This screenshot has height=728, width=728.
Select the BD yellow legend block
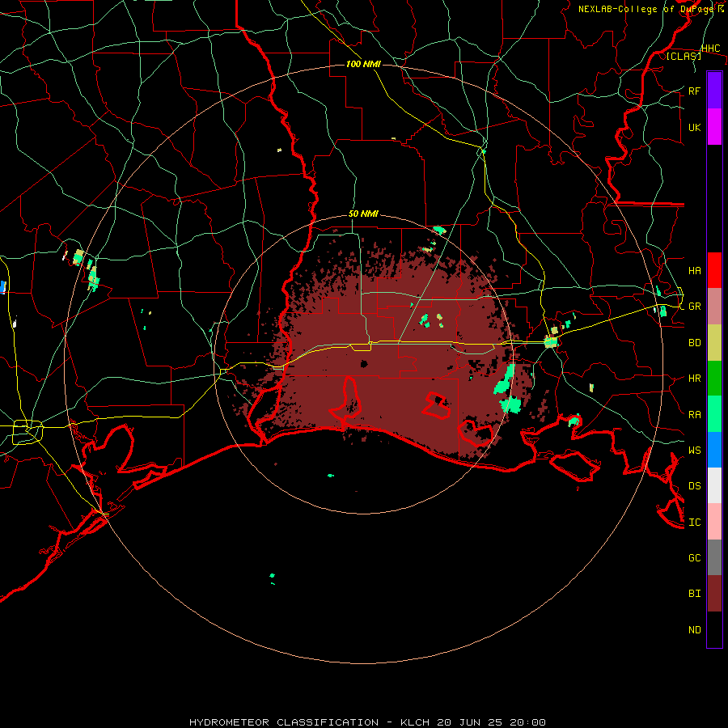pyautogui.click(x=714, y=343)
